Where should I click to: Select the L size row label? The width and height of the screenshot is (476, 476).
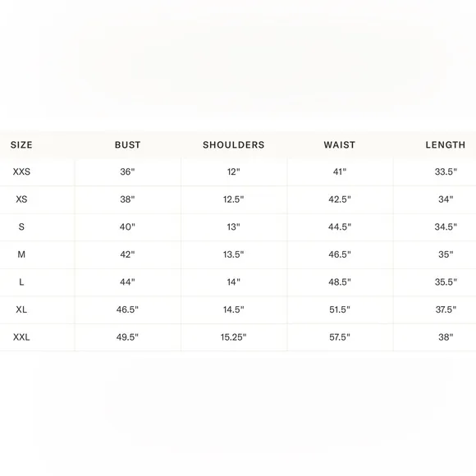point(21,282)
